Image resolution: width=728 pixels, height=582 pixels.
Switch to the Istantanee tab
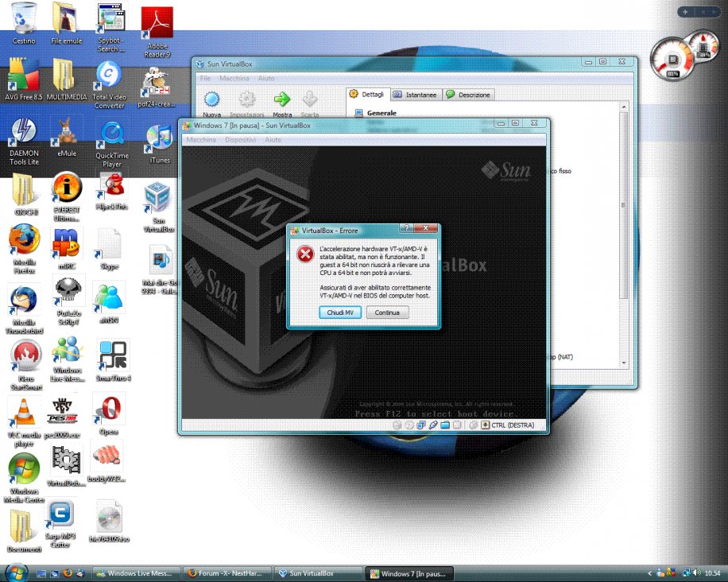click(416, 95)
